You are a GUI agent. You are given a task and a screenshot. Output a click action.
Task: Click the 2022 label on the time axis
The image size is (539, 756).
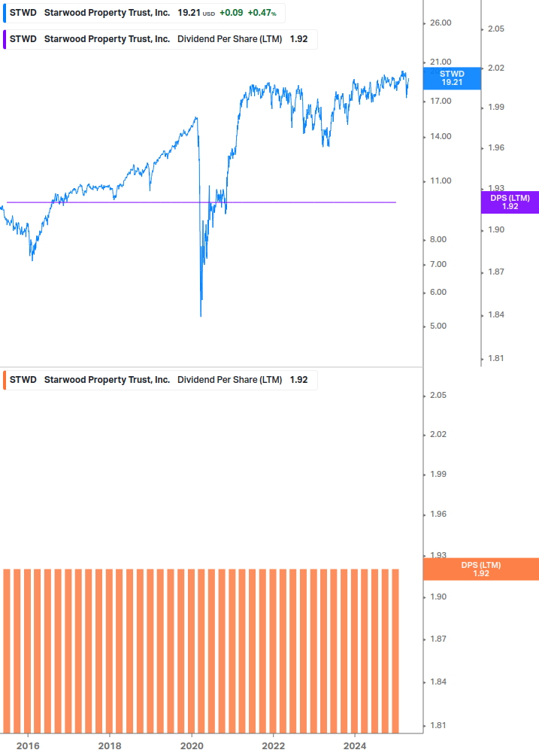tap(273, 746)
